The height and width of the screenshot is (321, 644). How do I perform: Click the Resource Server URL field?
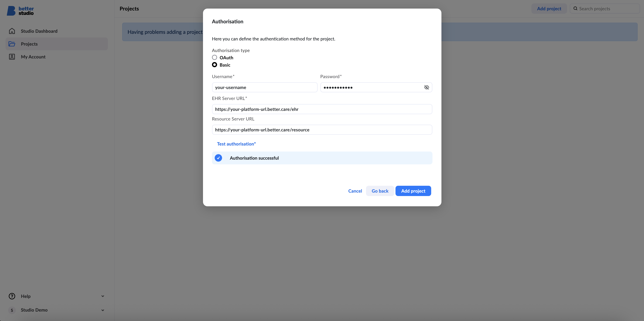(322, 130)
